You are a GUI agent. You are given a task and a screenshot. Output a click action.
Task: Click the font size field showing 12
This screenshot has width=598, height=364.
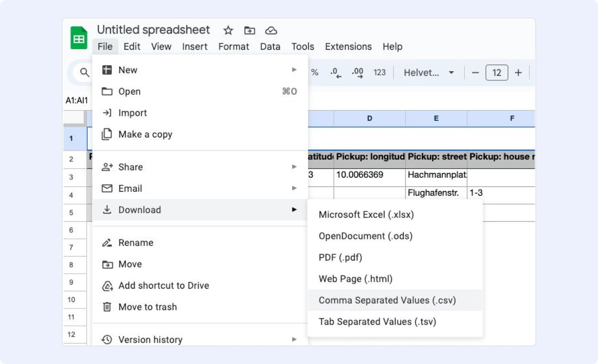(x=497, y=73)
